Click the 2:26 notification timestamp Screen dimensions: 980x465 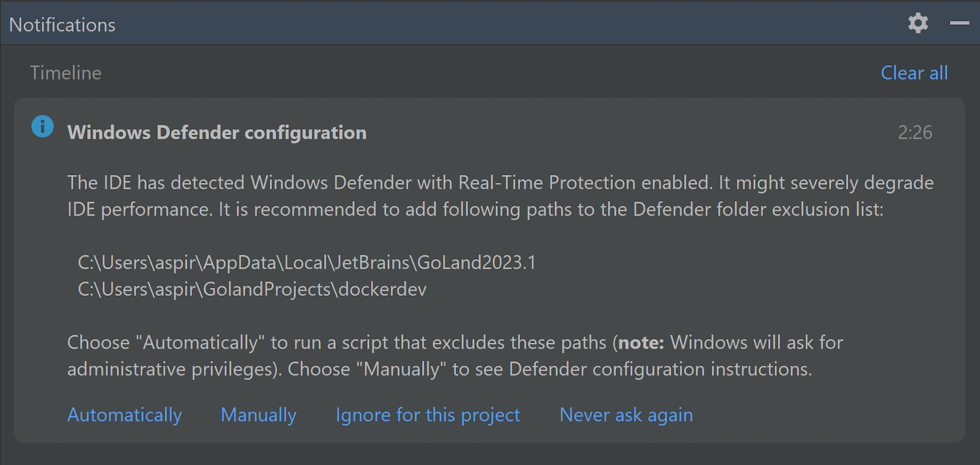[x=915, y=133]
